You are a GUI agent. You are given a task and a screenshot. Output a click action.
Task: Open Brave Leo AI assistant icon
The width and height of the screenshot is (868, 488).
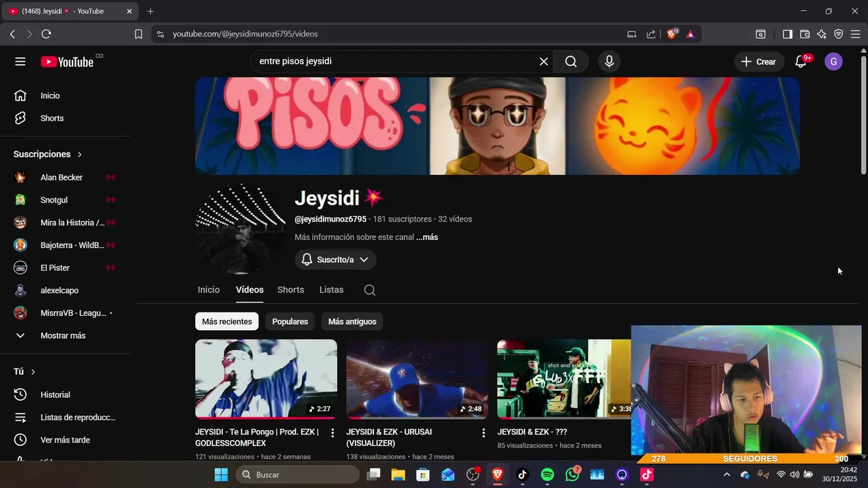click(822, 34)
